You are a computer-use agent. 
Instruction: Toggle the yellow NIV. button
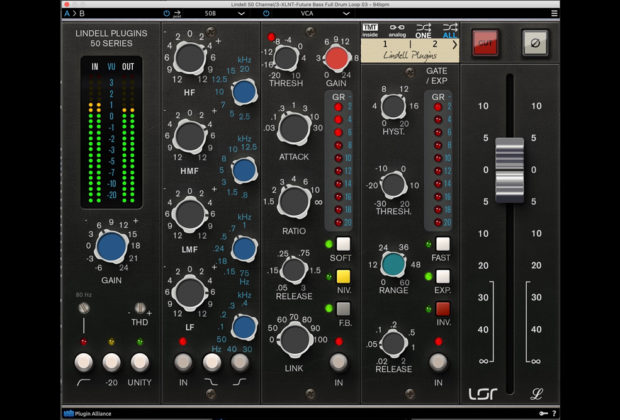point(343,276)
